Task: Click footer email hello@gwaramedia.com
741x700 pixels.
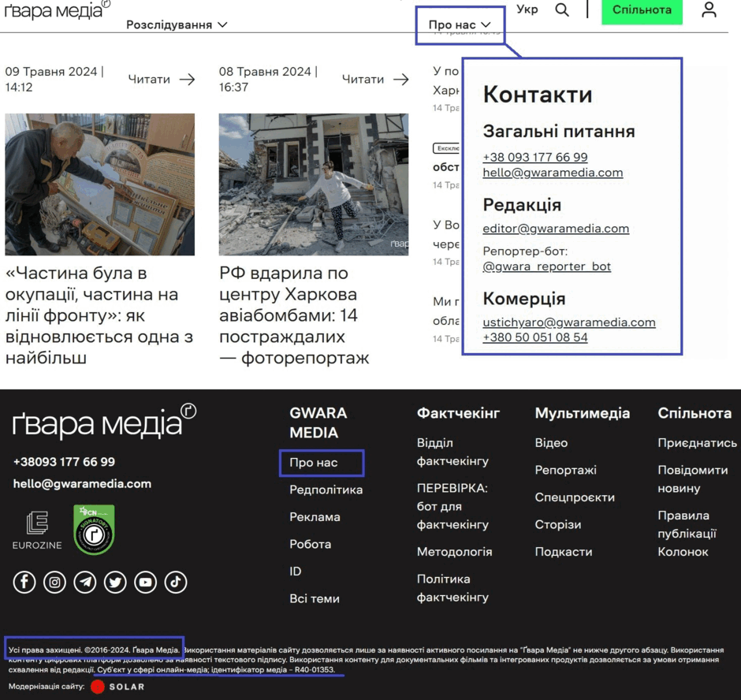Action: pos(82,483)
